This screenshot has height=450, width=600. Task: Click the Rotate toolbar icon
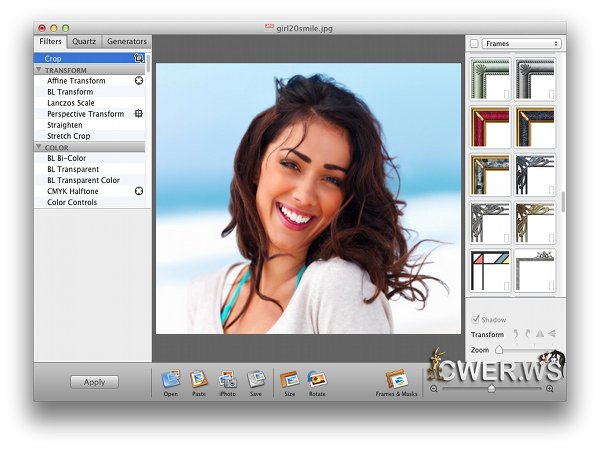click(x=317, y=379)
